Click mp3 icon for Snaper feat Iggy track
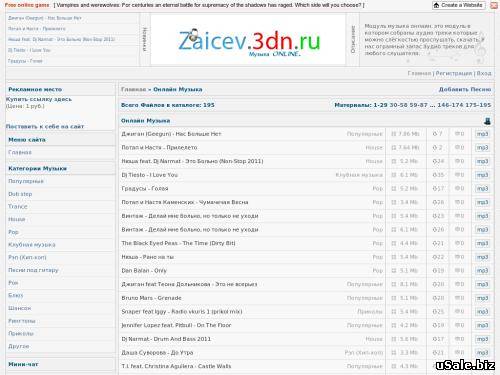Viewport: 500px width, 375px height. point(482,312)
